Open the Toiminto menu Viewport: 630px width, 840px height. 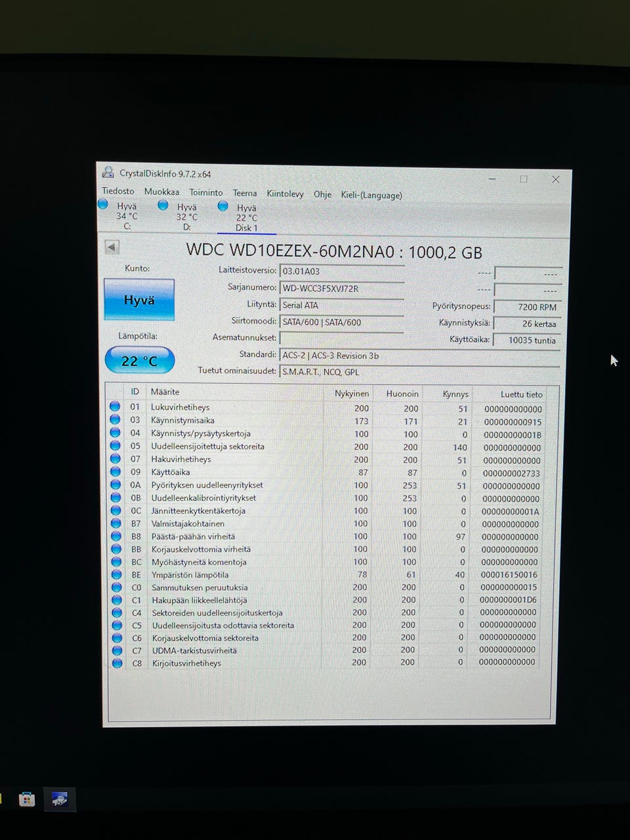click(206, 192)
